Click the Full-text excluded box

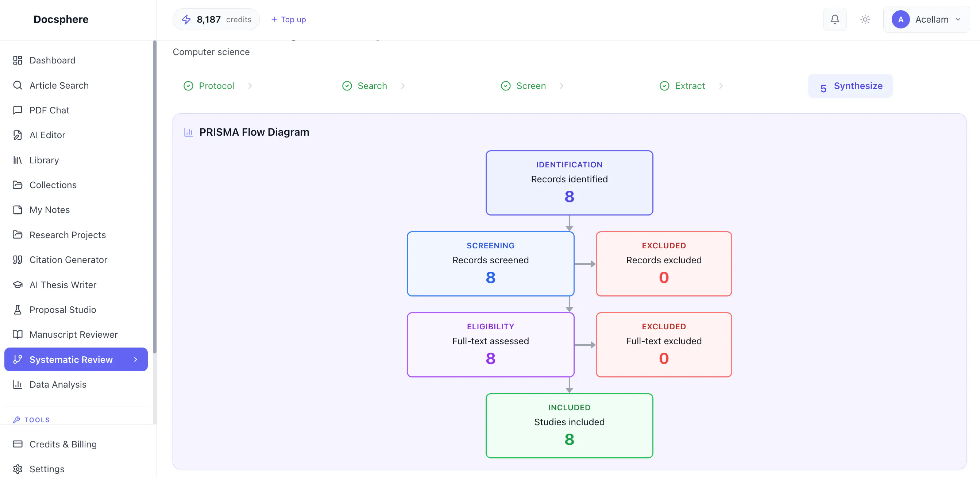tap(664, 345)
